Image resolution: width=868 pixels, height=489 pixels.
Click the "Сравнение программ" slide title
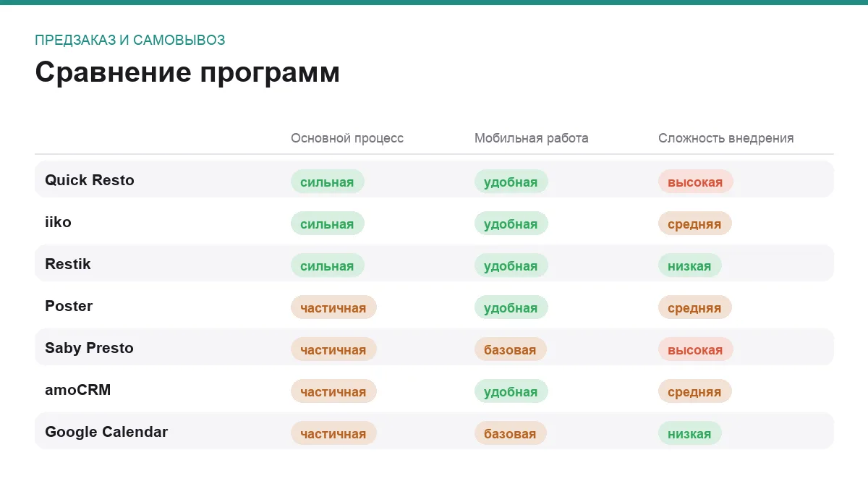(x=187, y=73)
